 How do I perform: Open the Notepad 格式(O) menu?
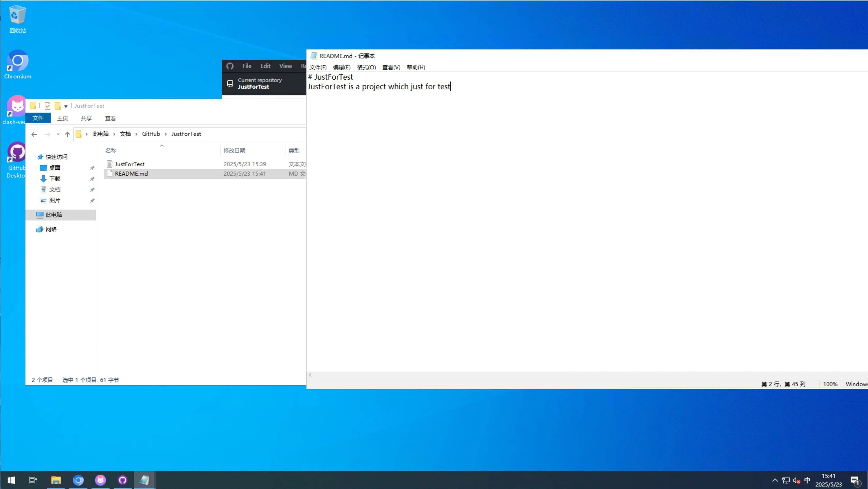point(366,67)
